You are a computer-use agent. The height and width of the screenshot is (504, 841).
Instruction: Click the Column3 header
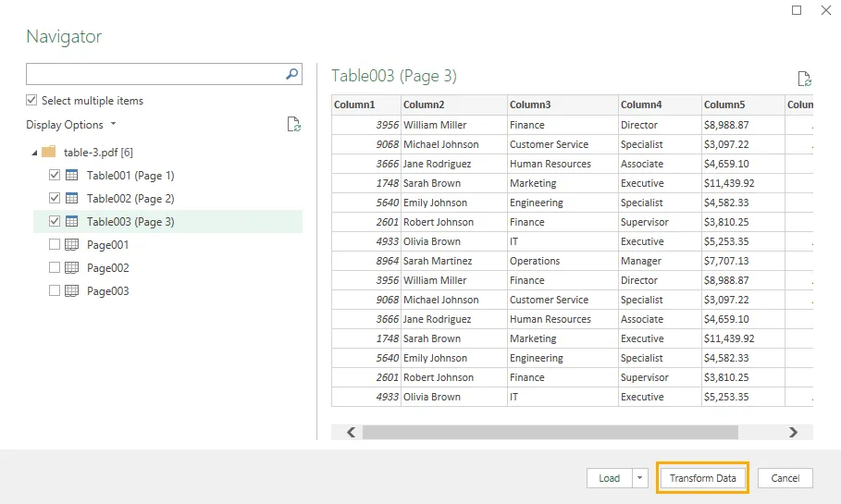563,104
